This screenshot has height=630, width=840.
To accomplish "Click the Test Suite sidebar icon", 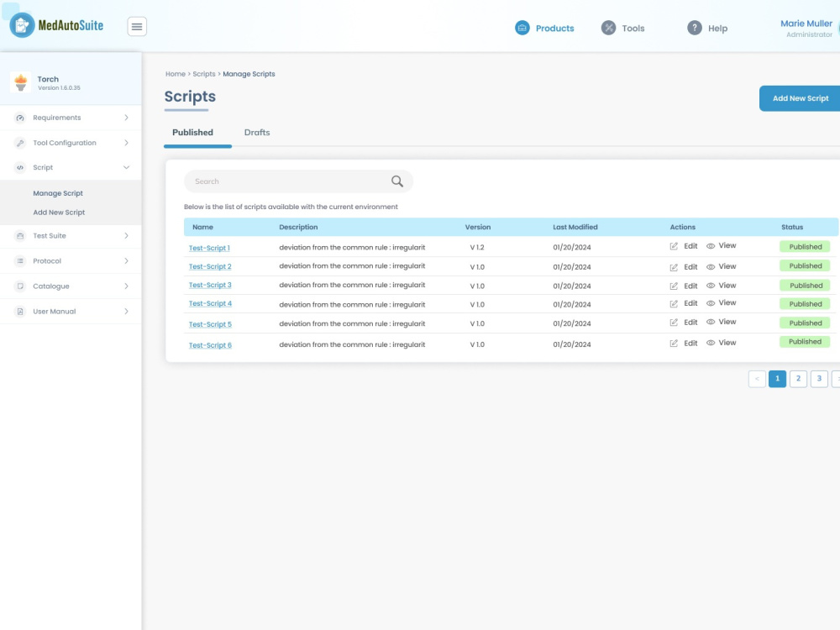I will point(20,236).
